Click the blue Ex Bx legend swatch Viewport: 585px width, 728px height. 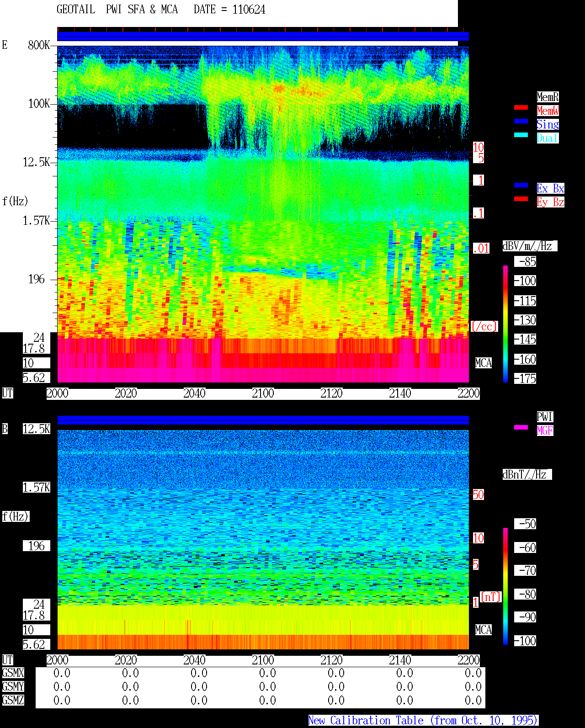tap(521, 185)
